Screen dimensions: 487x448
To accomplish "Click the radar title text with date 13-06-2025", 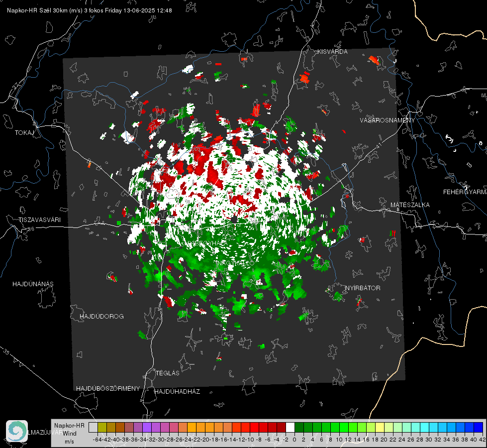I will click(x=90, y=10).
